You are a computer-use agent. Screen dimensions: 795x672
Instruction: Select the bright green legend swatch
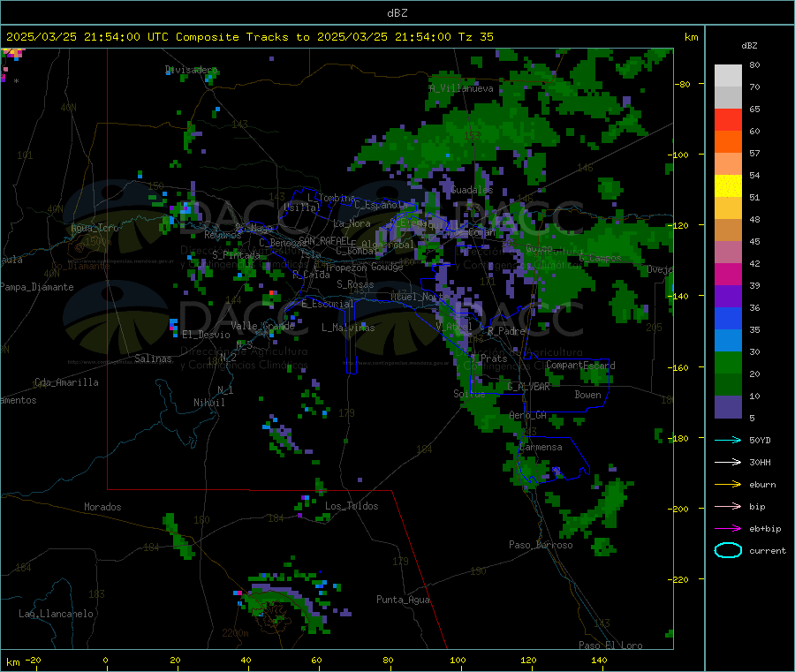click(x=728, y=362)
